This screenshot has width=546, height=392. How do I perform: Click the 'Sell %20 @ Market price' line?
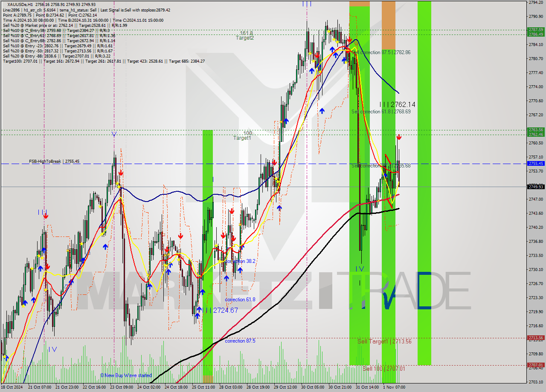click(x=64, y=25)
